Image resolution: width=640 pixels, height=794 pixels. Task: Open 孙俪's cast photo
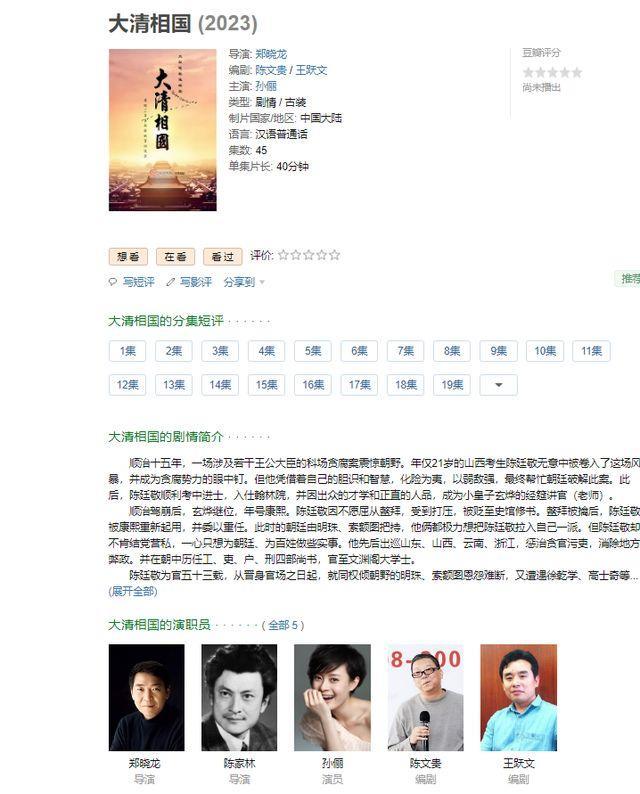click(x=332, y=697)
